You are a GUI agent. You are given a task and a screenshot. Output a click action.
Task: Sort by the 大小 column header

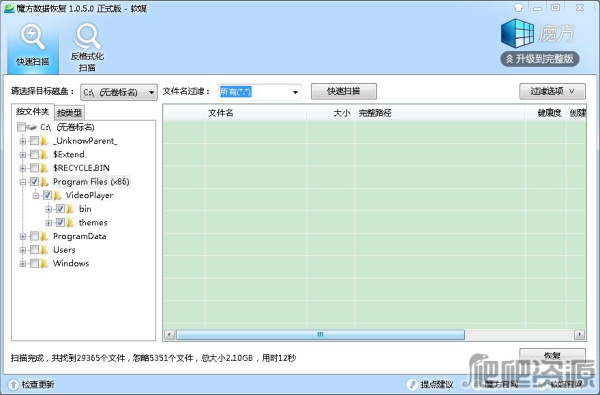[x=330, y=113]
